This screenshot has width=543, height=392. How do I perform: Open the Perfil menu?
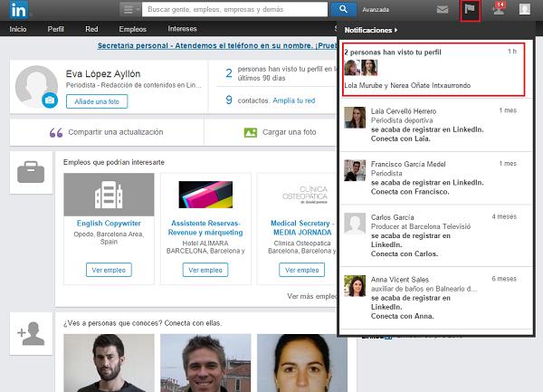click(x=56, y=29)
